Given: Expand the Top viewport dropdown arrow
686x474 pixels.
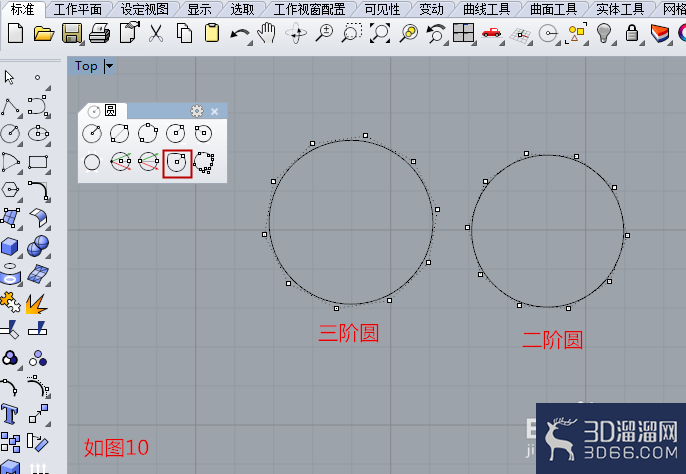Looking at the screenshot, I should 109,67.
